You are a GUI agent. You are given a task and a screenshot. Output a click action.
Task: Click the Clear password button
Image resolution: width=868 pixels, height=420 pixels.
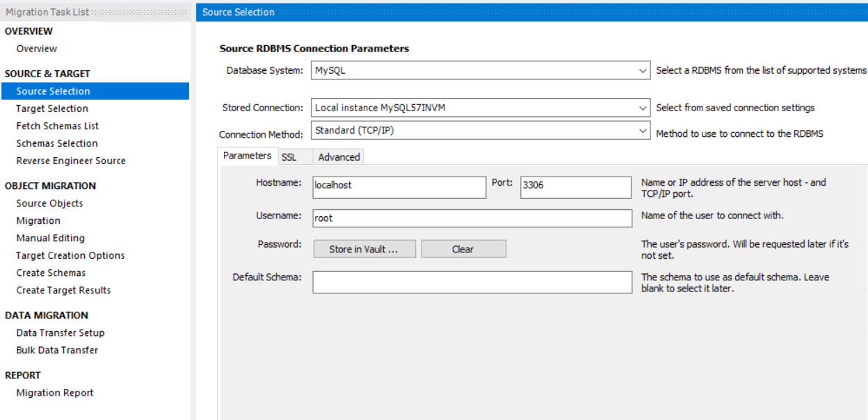click(x=463, y=249)
